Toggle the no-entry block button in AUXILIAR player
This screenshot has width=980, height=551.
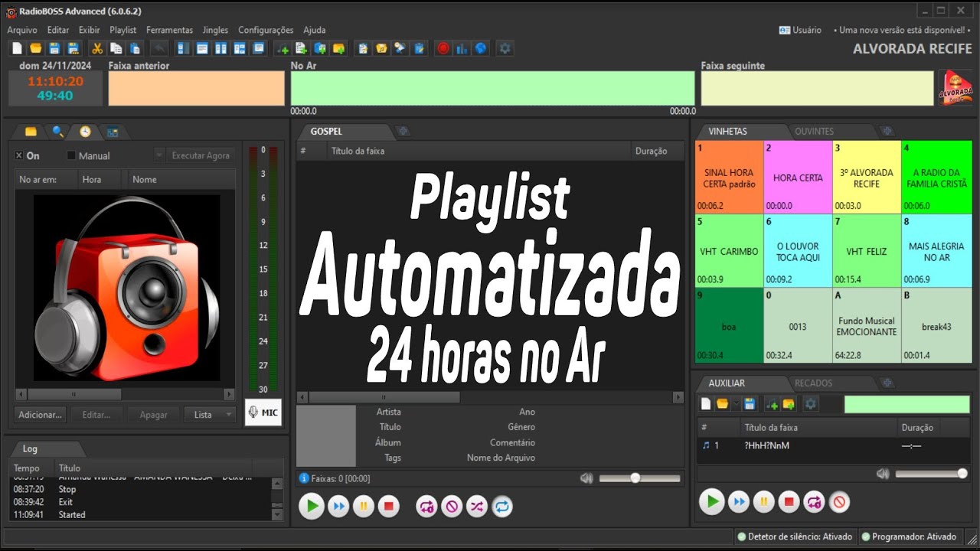[x=839, y=502]
